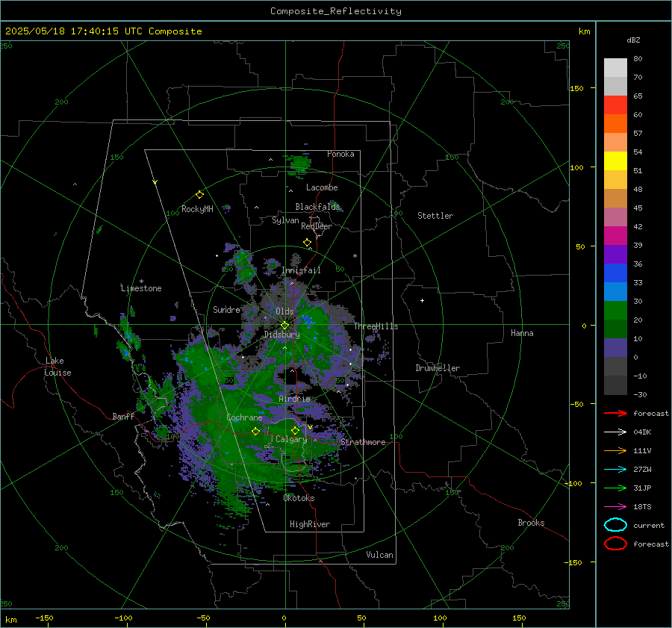Viewport: 672px width, 628px height.
Task: Click the ThreeHills city label
Action: tap(376, 326)
